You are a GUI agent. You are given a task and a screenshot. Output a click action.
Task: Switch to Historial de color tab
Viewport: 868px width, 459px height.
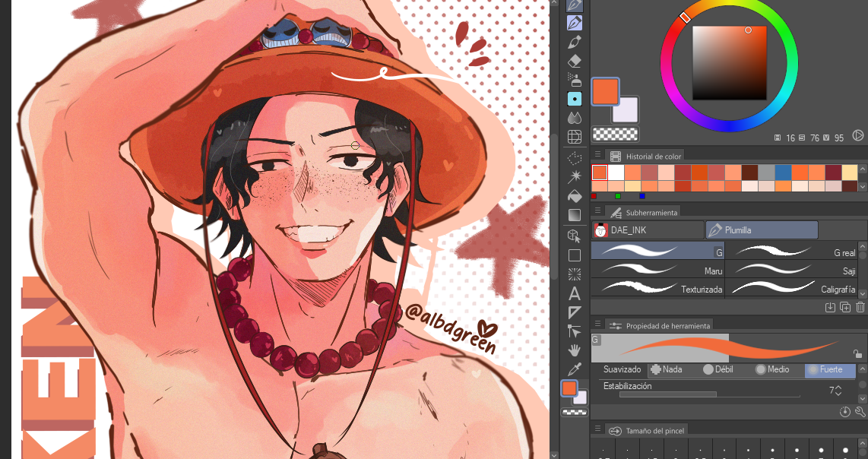(645, 156)
